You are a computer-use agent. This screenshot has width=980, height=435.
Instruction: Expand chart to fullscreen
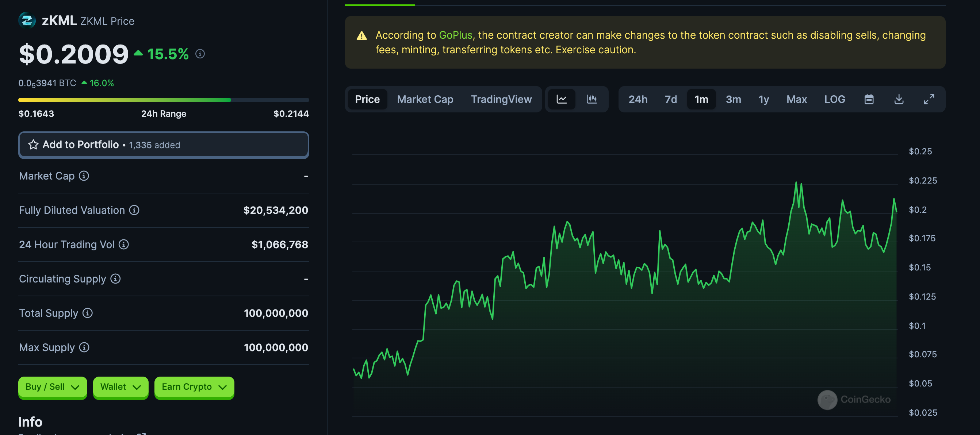pos(929,99)
